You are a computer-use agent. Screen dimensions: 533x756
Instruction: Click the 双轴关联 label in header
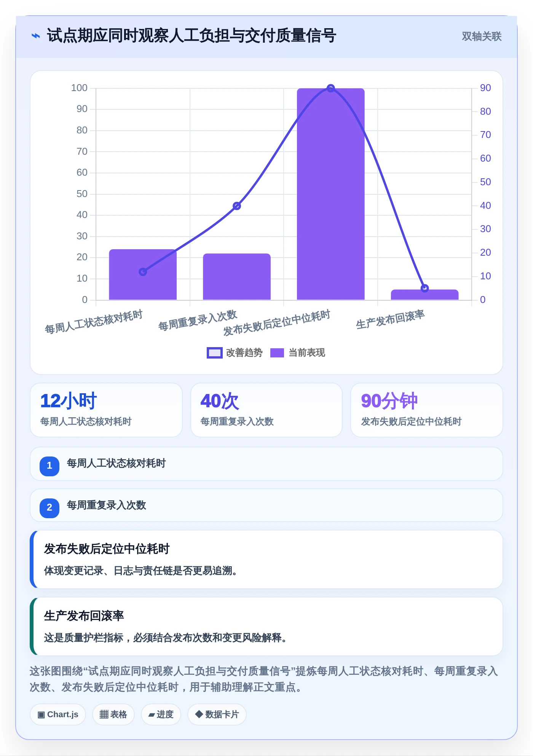pyautogui.click(x=482, y=37)
